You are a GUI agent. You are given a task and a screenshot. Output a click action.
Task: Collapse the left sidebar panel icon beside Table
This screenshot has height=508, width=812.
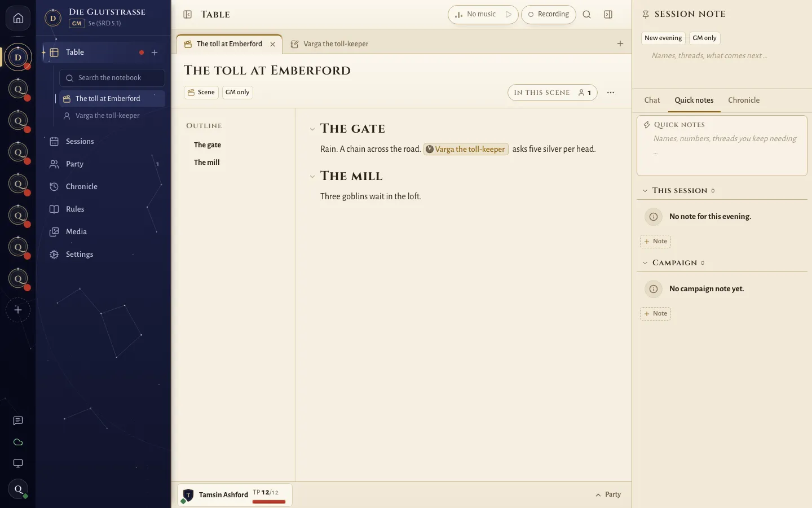(x=188, y=15)
